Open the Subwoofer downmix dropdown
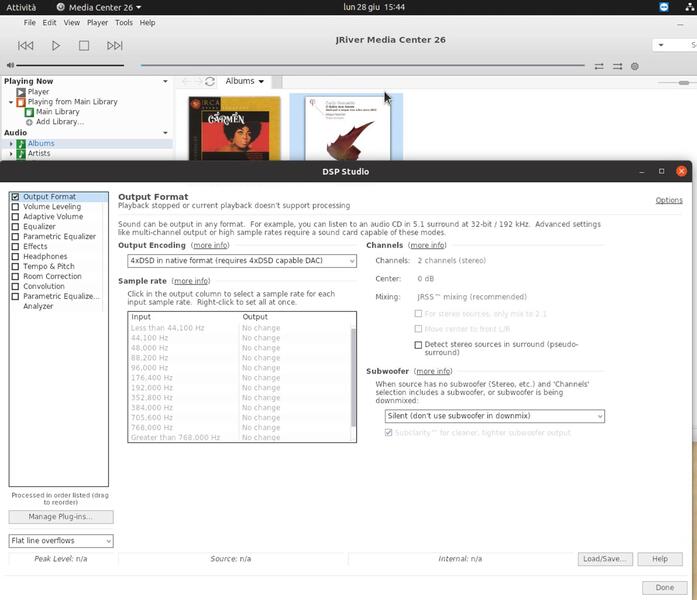This screenshot has width=697, height=600. pos(494,416)
